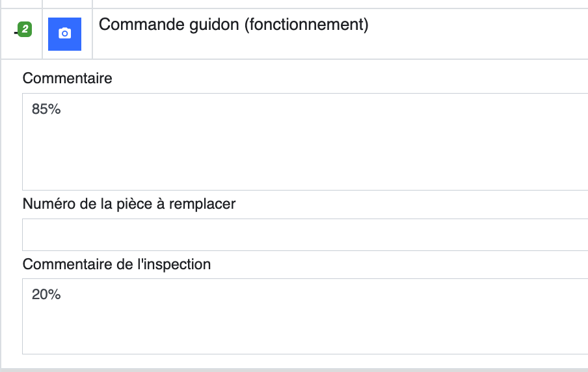Click the green badge showing 2
This screenshot has width=588, height=372.
point(25,29)
